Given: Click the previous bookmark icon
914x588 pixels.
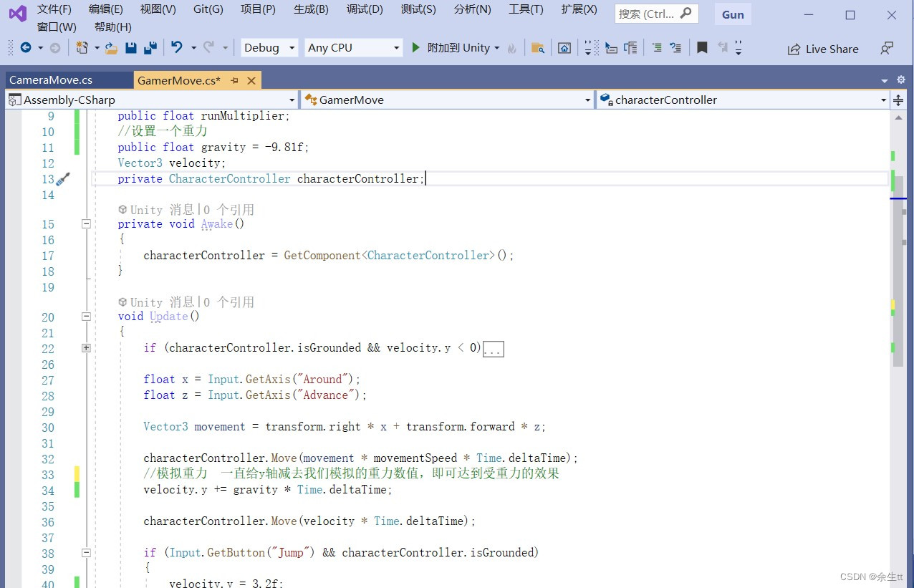Looking at the screenshot, I should click(x=722, y=48).
